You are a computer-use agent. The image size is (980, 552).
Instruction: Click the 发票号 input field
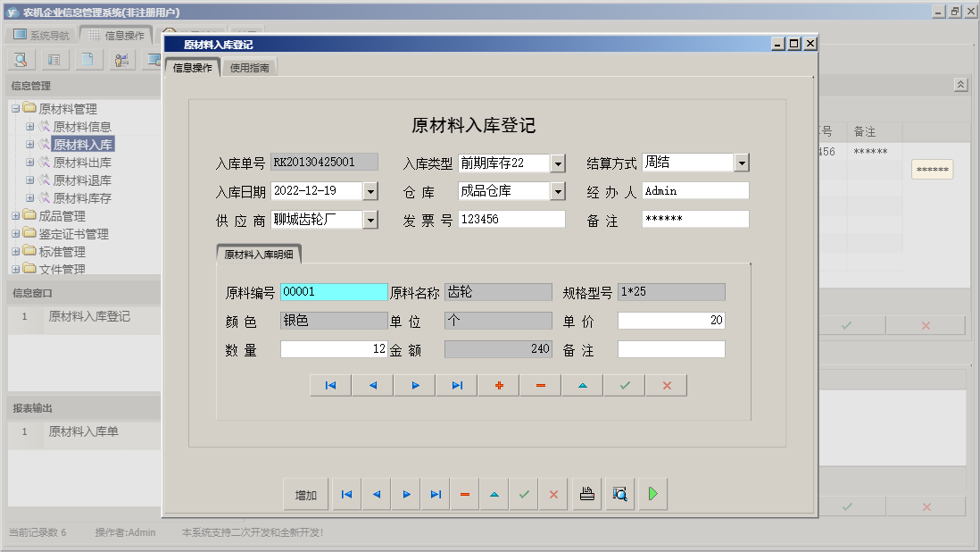pos(511,220)
